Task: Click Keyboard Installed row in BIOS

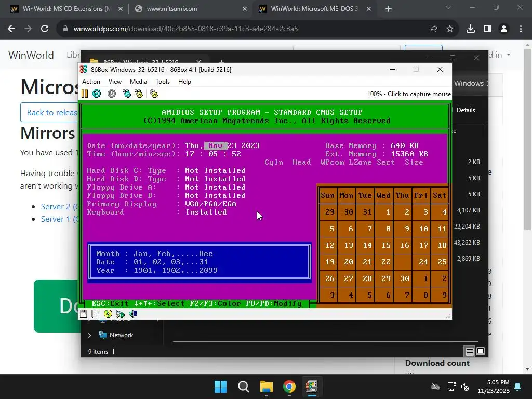Action: [157, 212]
